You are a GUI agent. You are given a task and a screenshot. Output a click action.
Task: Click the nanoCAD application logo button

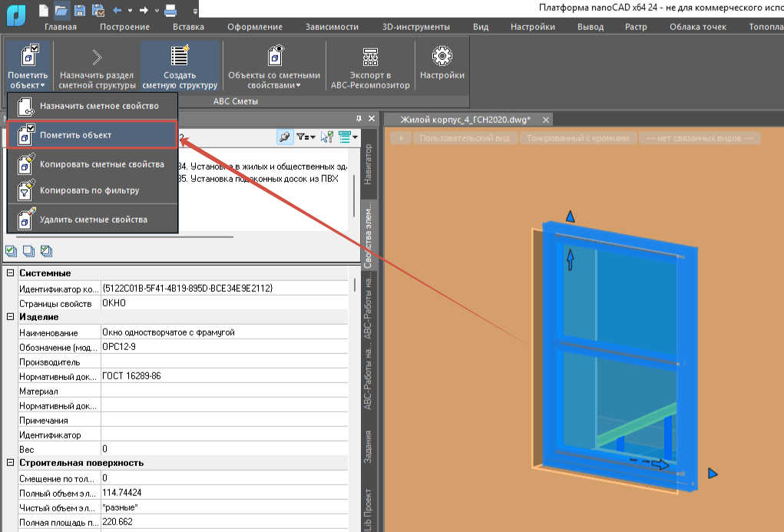click(16, 14)
